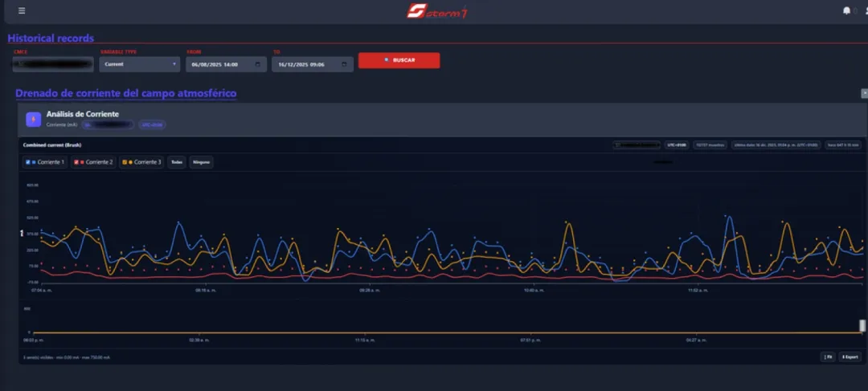This screenshot has width=868, height=391.
Task: Click the BUSCAR search button
Action: (x=399, y=60)
